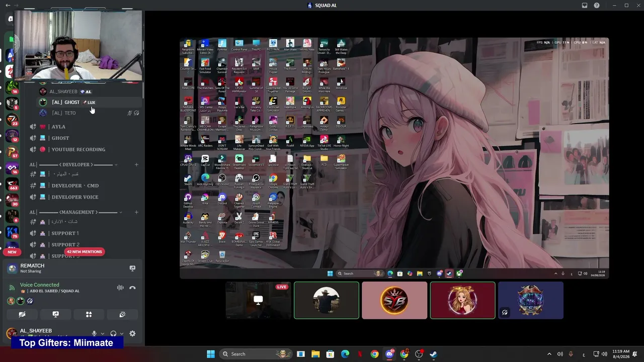644x362 pixels.
Task: Open microphone input options arrow
Action: [x=102, y=333]
